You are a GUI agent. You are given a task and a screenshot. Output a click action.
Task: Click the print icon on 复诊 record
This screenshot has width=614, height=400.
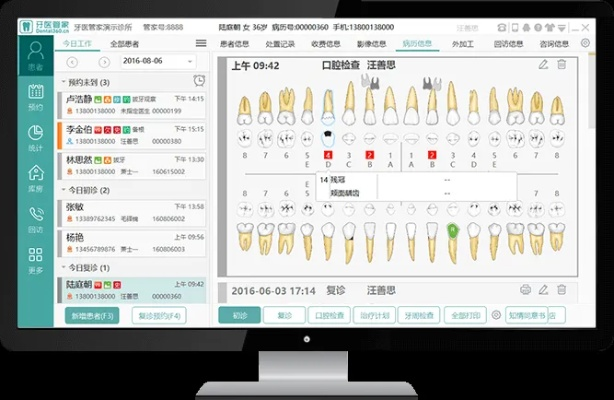(x=525, y=290)
